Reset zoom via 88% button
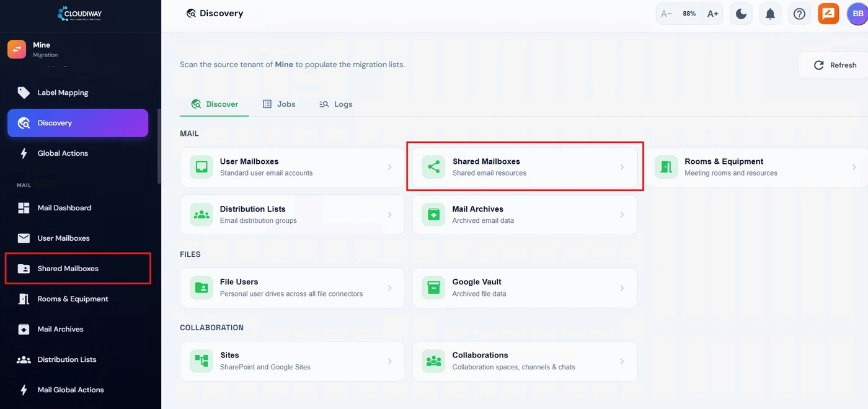The height and width of the screenshot is (409, 868). coord(689,14)
